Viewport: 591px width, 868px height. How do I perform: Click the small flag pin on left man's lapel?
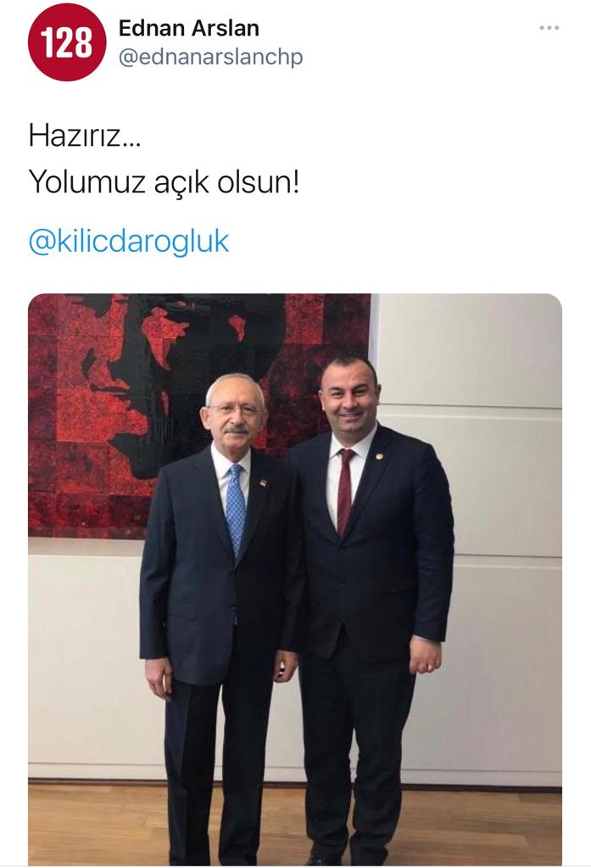pyautogui.click(x=263, y=483)
